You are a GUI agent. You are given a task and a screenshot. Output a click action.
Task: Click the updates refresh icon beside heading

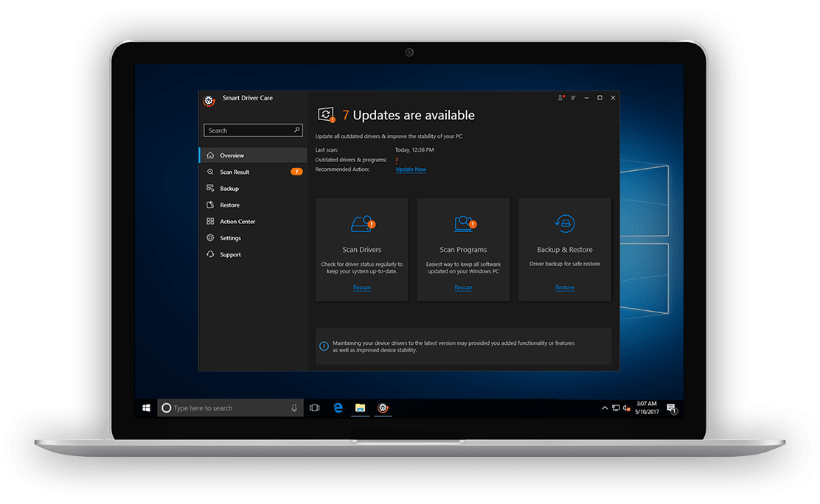click(327, 114)
